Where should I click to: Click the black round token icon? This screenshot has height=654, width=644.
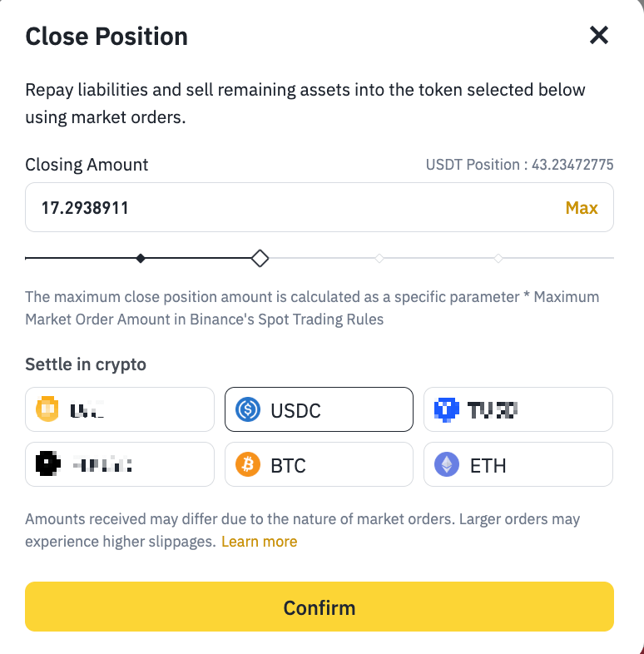tap(48, 463)
